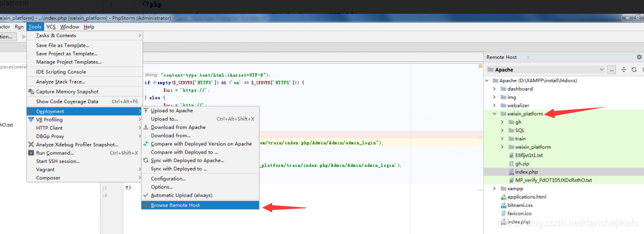Screen dimensions: 644x234
Task: Expand the webalizer folder
Action: pyautogui.click(x=495, y=105)
